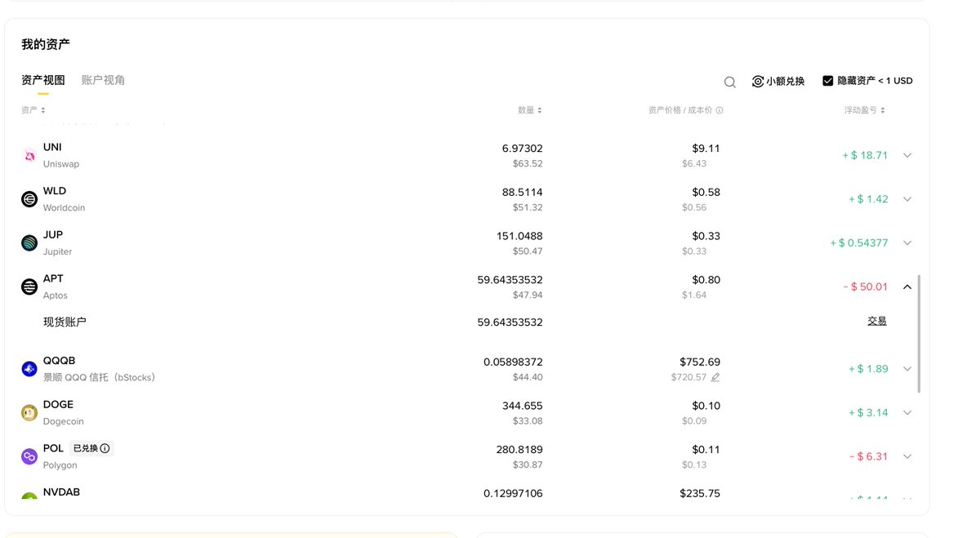Click the UNI Uniswap coin icon
Screen dimensions: 980x538
pyautogui.click(x=29, y=155)
